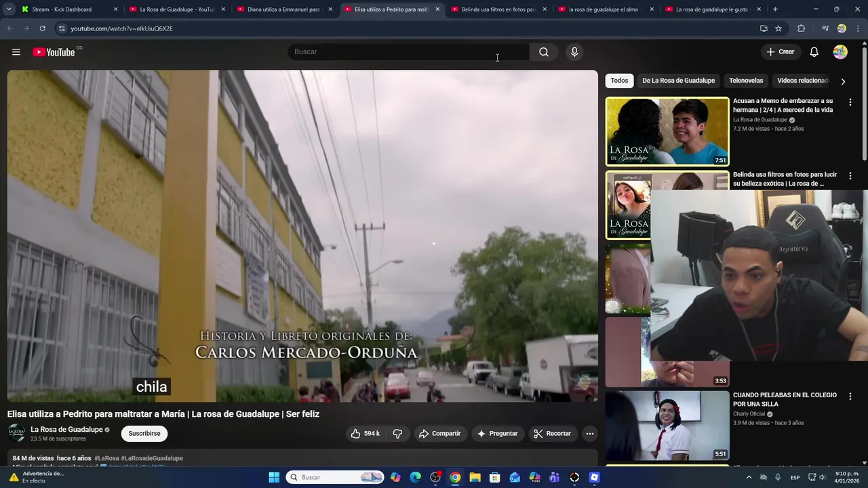Open the "Acusan a Memo" video thumbnail
This screenshot has height=488, width=868.
click(667, 131)
